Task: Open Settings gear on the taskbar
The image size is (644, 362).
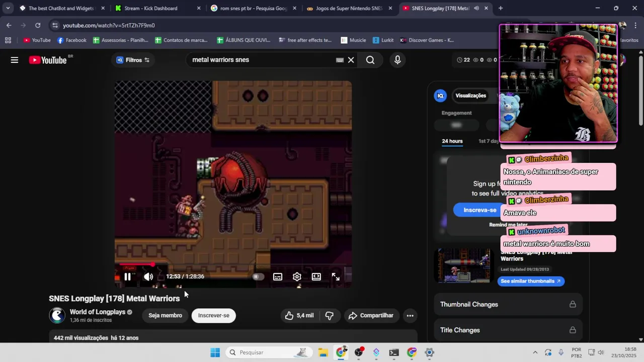Action: [x=429, y=352]
